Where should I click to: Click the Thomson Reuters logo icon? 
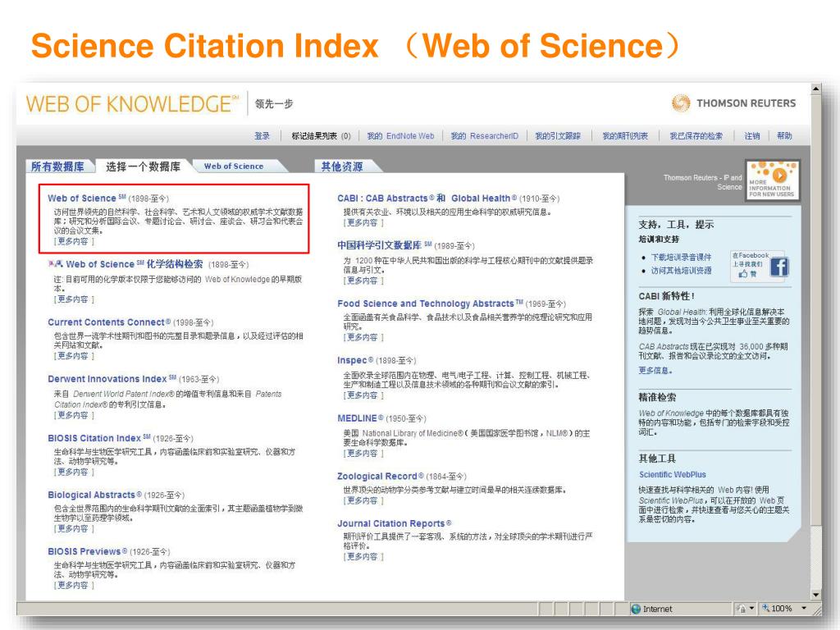681,103
